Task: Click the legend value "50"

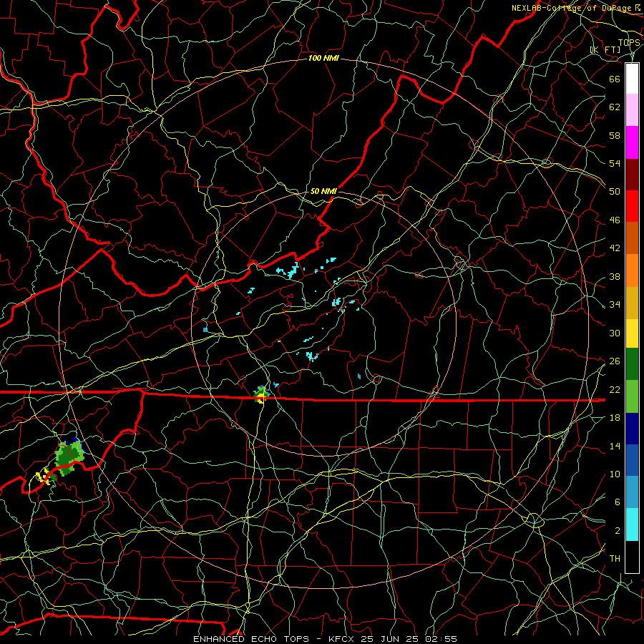Action: click(x=615, y=191)
